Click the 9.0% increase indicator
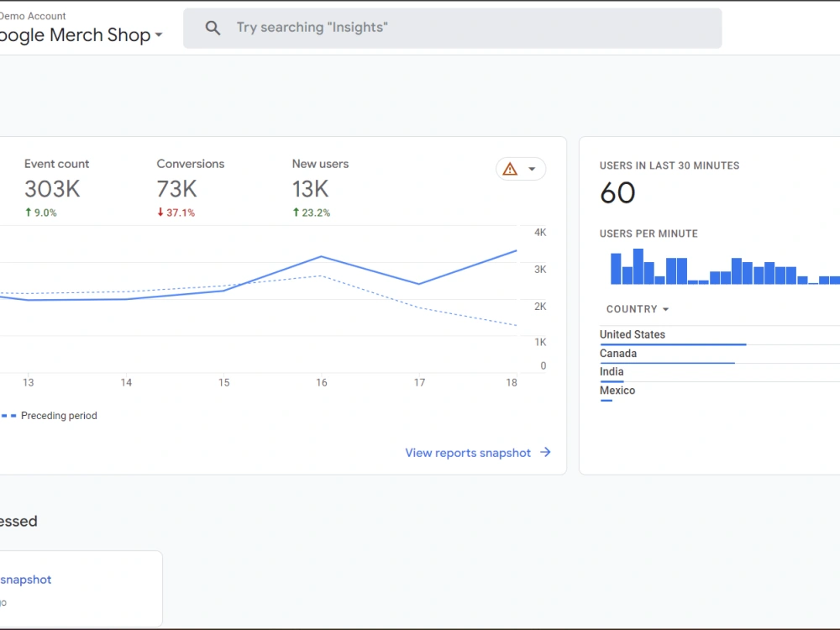The height and width of the screenshot is (630, 840). [x=41, y=213]
